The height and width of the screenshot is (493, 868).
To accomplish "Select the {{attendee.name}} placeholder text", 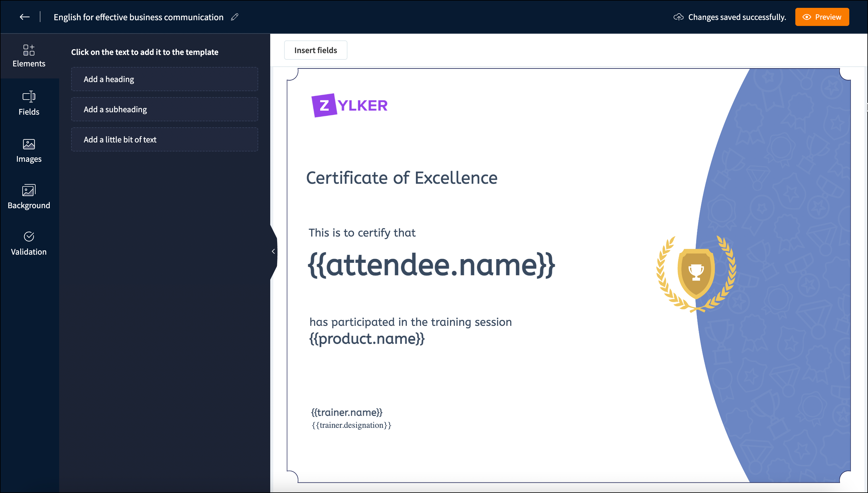I will pyautogui.click(x=431, y=265).
